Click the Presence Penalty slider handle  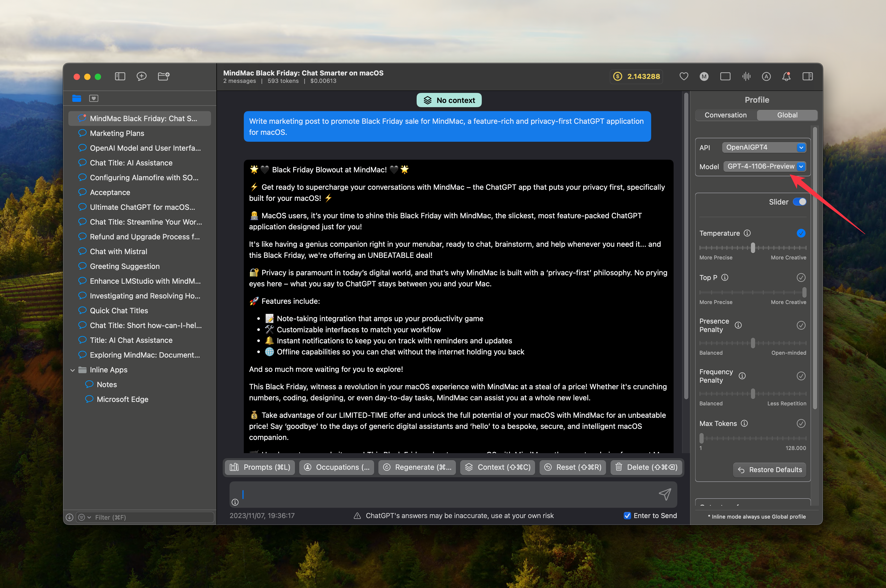point(752,343)
